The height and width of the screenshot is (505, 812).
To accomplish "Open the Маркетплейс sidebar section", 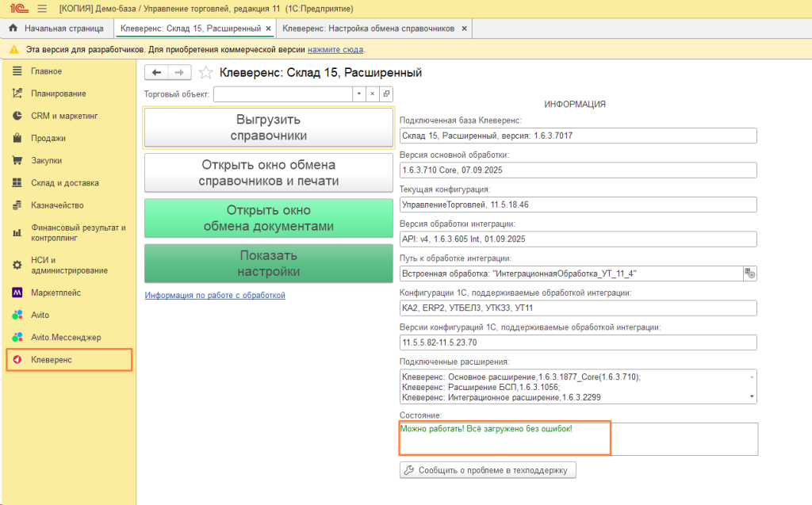I will pyautogui.click(x=56, y=293).
